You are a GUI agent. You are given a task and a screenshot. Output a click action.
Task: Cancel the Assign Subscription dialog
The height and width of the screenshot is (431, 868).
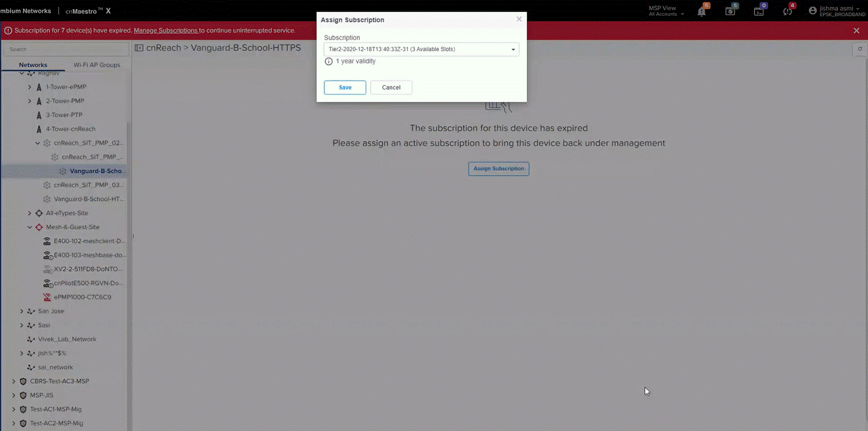(x=391, y=88)
